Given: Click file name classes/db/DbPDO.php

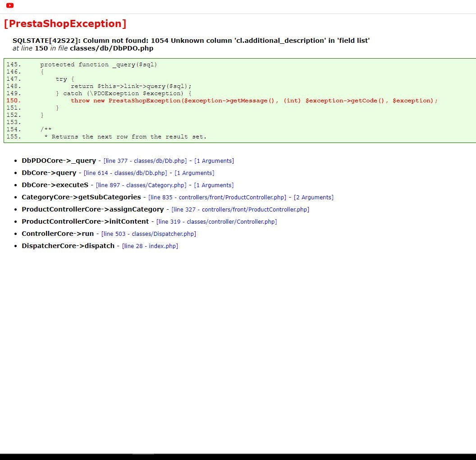Looking at the screenshot, I should click(111, 48).
